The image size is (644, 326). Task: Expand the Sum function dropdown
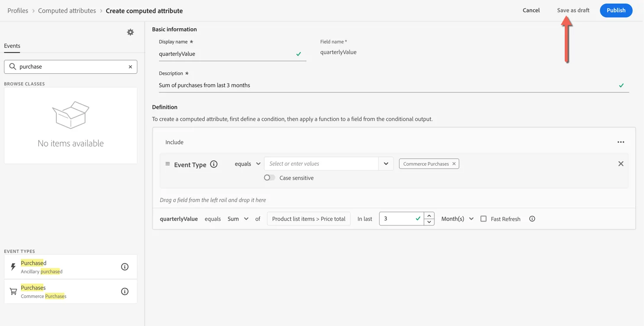238,219
